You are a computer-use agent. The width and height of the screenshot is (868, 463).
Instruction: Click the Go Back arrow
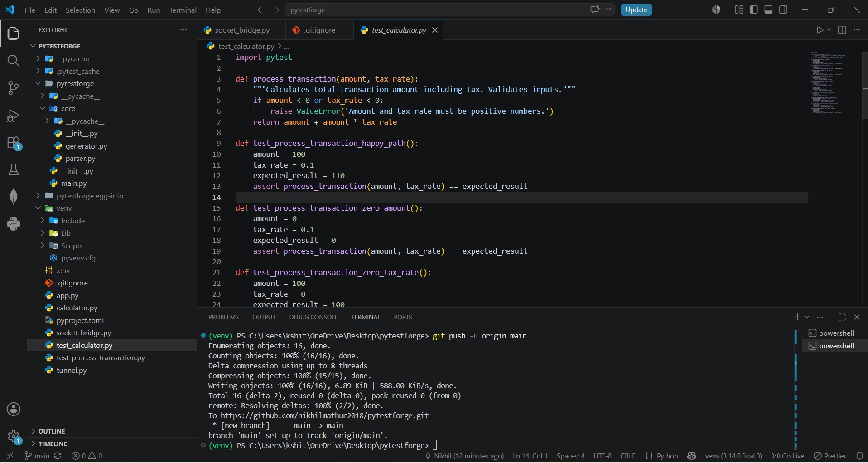point(261,10)
